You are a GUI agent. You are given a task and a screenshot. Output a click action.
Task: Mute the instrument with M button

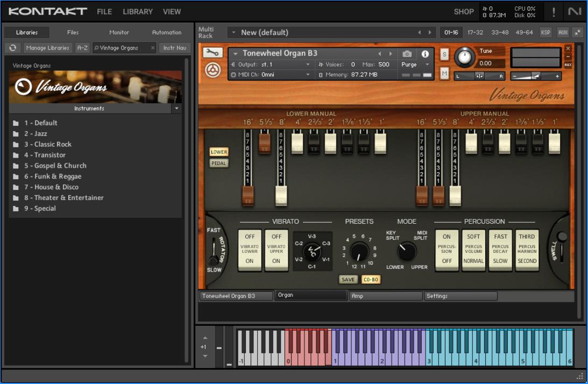coord(444,74)
